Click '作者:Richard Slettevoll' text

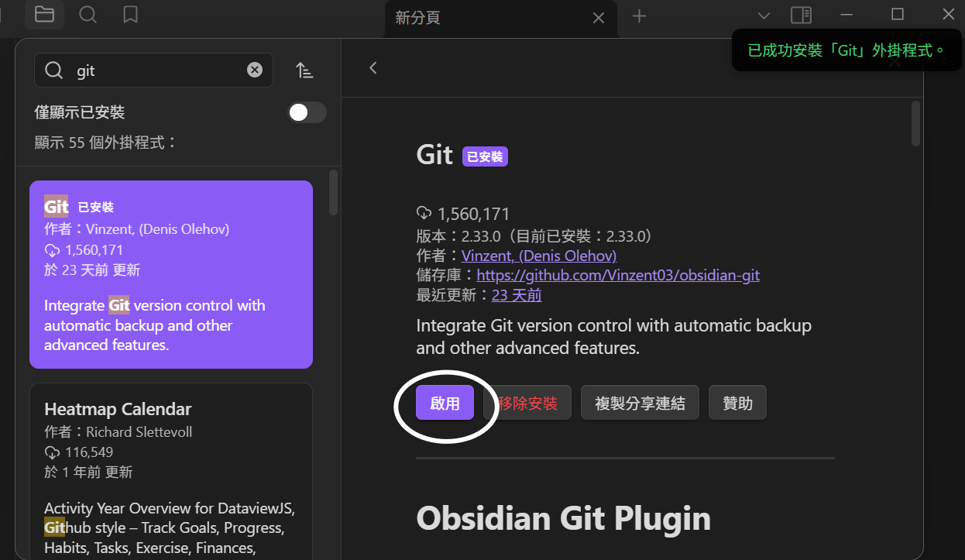click(118, 432)
